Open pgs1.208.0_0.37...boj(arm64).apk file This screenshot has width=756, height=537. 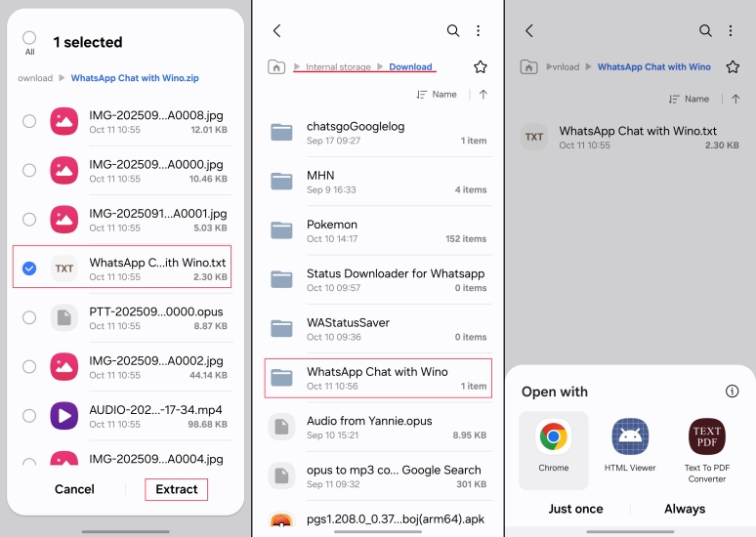coord(378,519)
